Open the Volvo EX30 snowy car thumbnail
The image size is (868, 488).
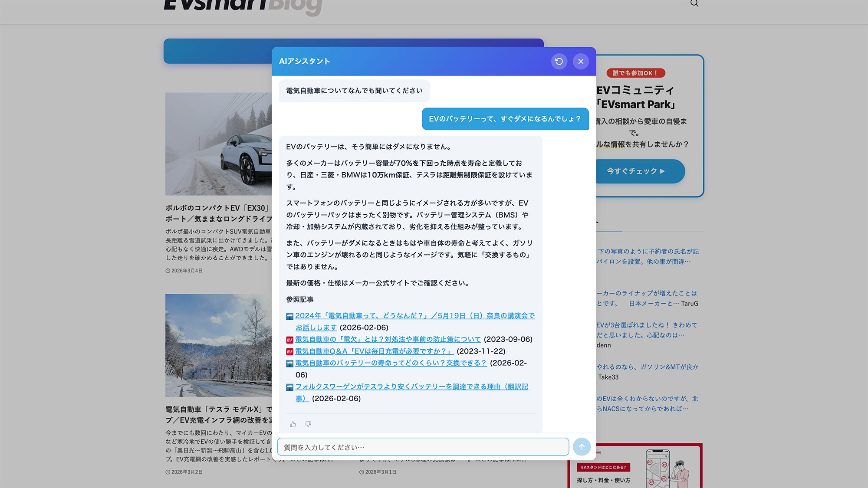(218, 144)
